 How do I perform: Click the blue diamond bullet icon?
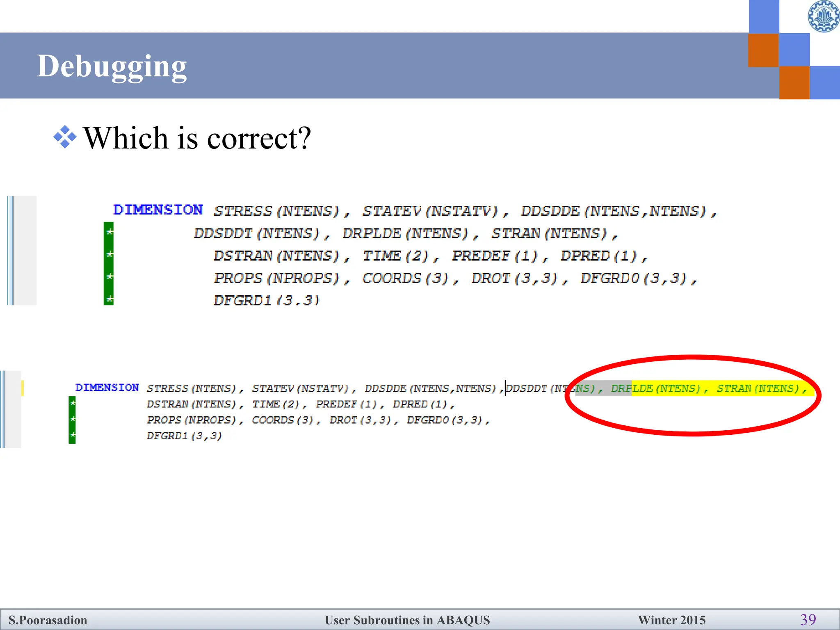[x=65, y=137]
